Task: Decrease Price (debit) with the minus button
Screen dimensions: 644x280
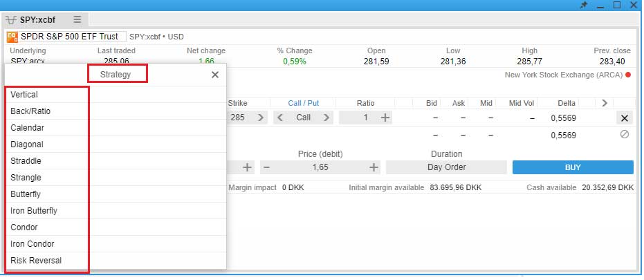Action: pos(267,167)
